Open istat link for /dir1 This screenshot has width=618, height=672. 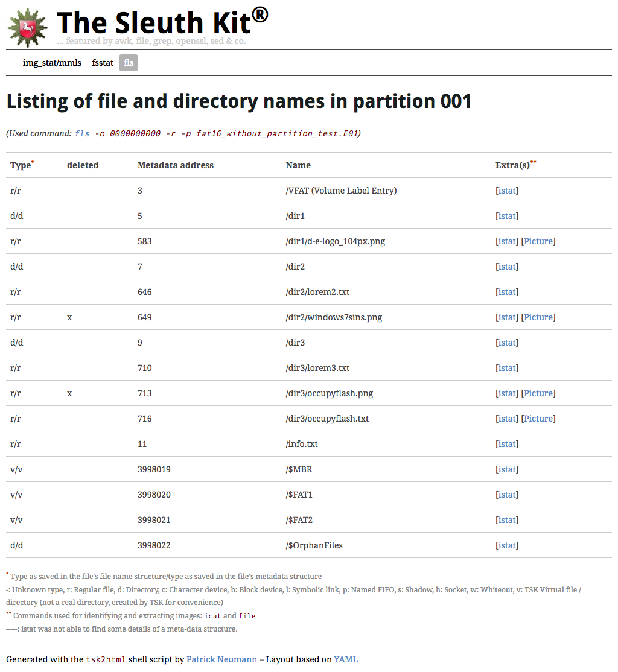pyautogui.click(x=507, y=215)
